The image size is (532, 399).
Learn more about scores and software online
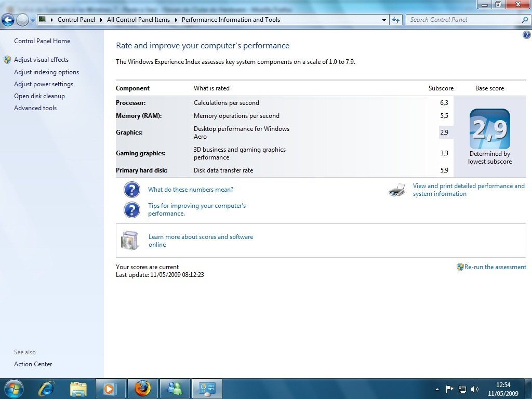pos(201,241)
